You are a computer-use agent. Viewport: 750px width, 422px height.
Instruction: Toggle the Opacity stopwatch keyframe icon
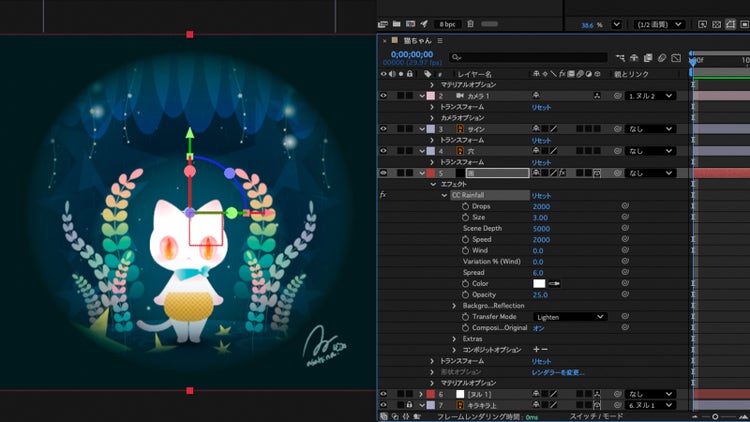coord(465,295)
